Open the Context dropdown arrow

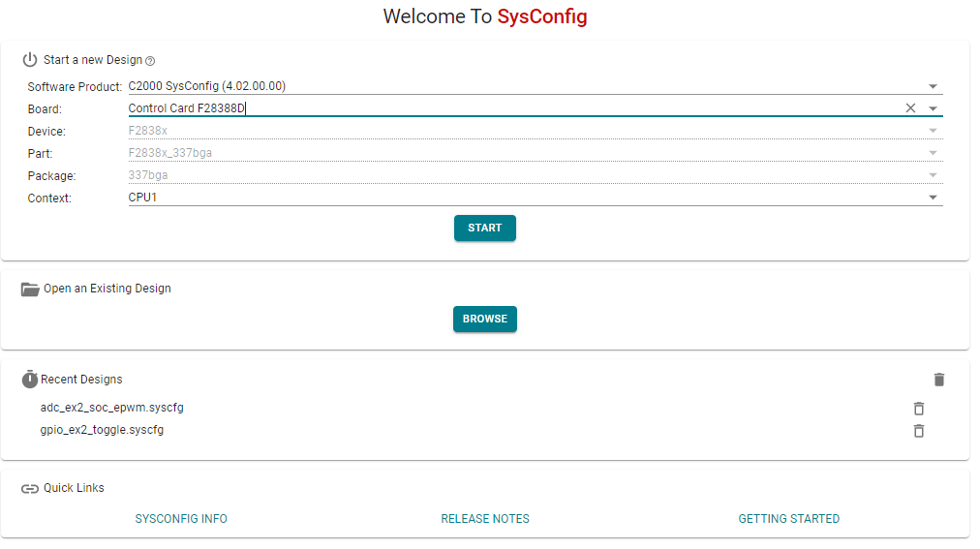click(933, 198)
